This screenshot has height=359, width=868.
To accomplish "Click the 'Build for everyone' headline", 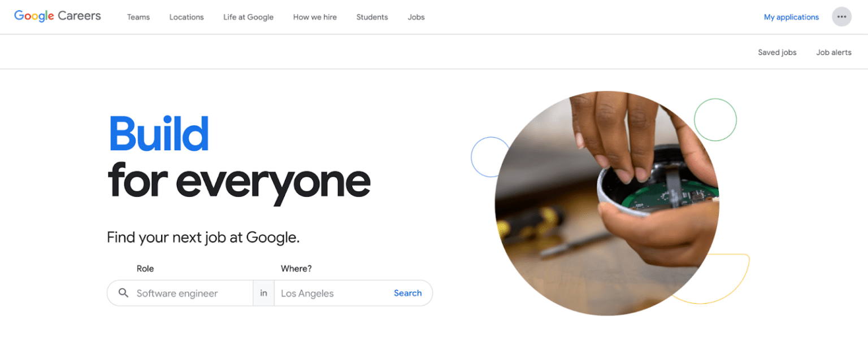I will (x=238, y=159).
